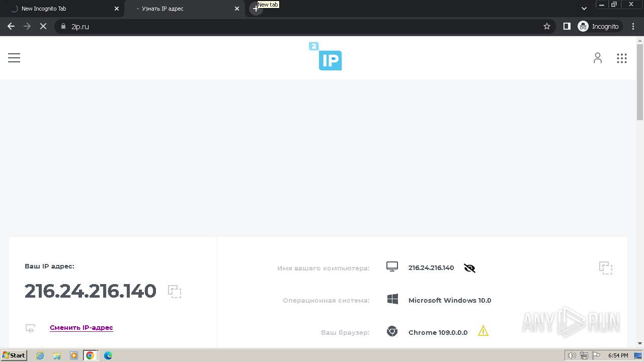This screenshot has width=644, height=362.
Task: Bookmark this page with the star
Action: (x=547, y=26)
